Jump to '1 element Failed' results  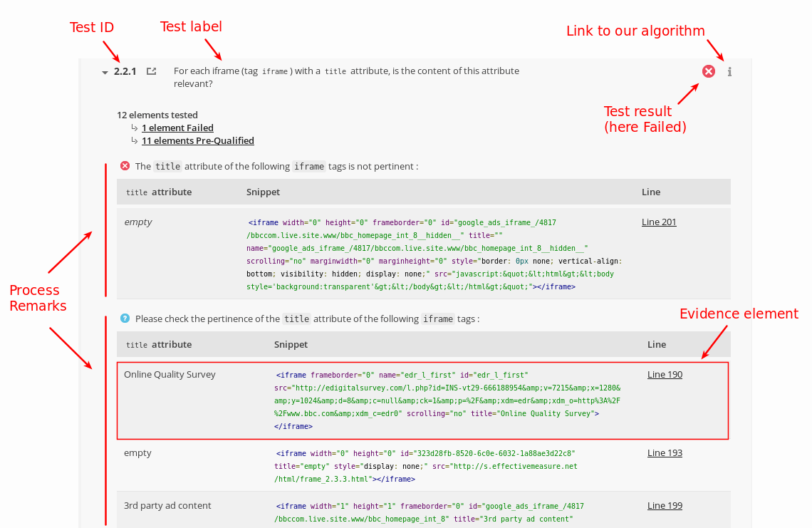(177, 128)
